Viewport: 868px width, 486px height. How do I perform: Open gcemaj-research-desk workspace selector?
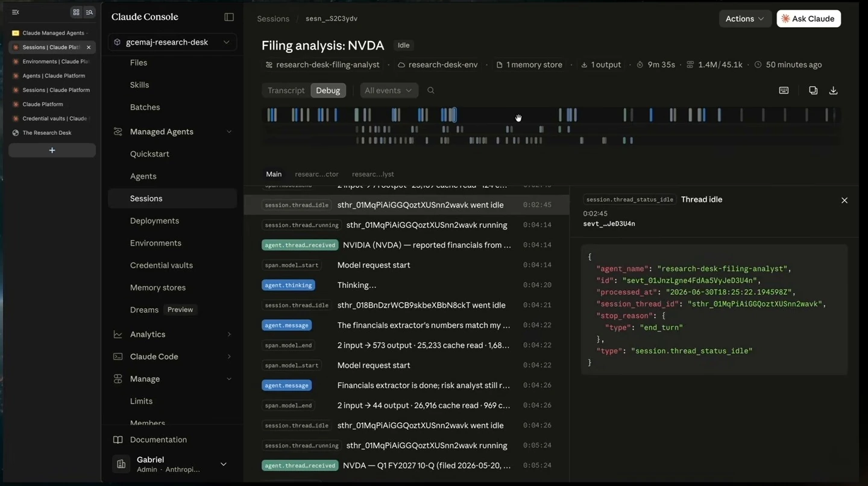[172, 42]
